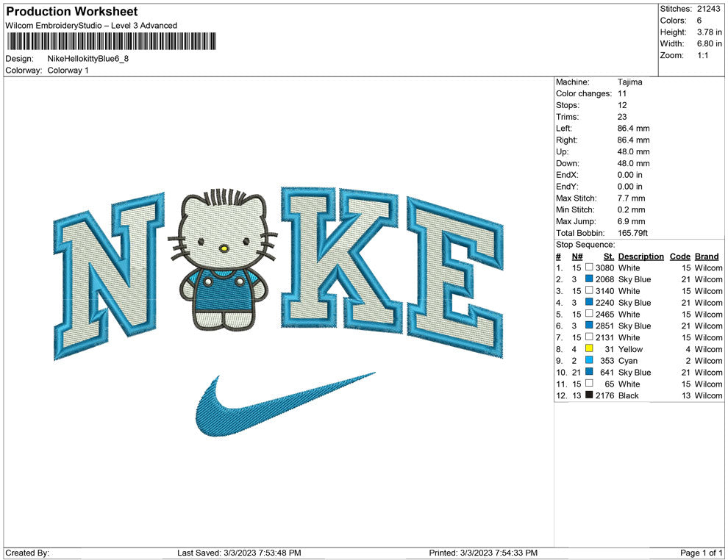Select the Height 3.78 in value

click(709, 32)
